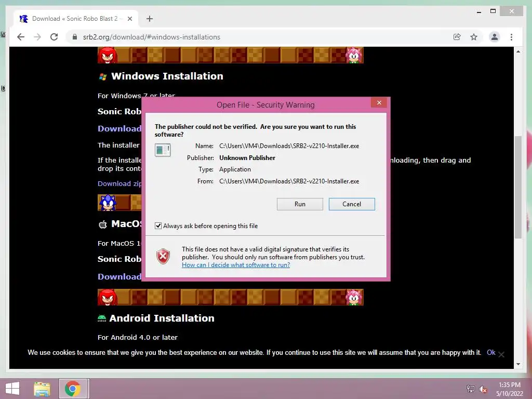The image size is (532, 399).
Task: Click Amy sprite on lower divider banner
Action: coord(354,297)
